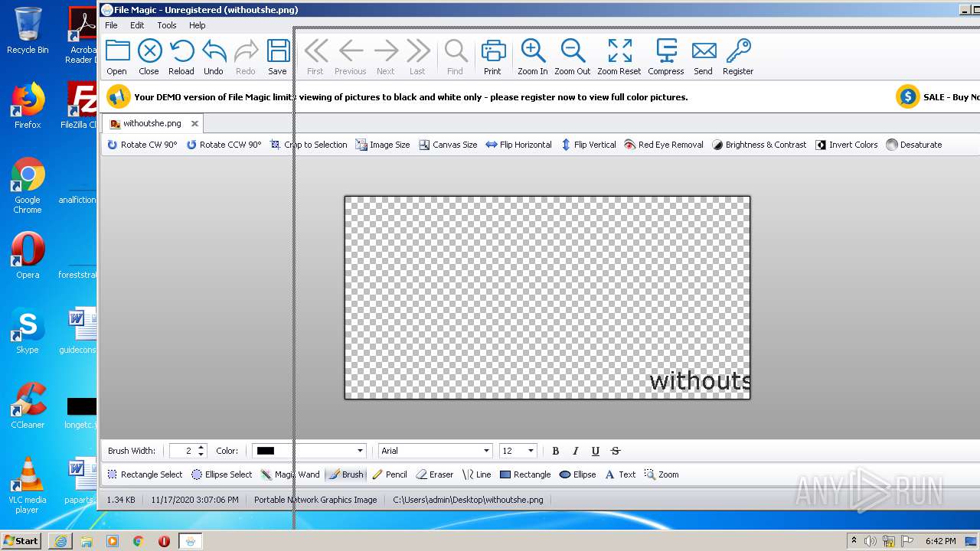This screenshot has height=551, width=980.
Task: Apply Red Eye Removal
Action: pyautogui.click(x=664, y=145)
